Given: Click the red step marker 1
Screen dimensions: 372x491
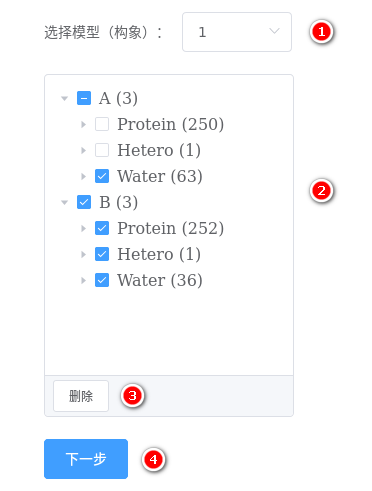Looking at the screenshot, I should click(321, 32).
